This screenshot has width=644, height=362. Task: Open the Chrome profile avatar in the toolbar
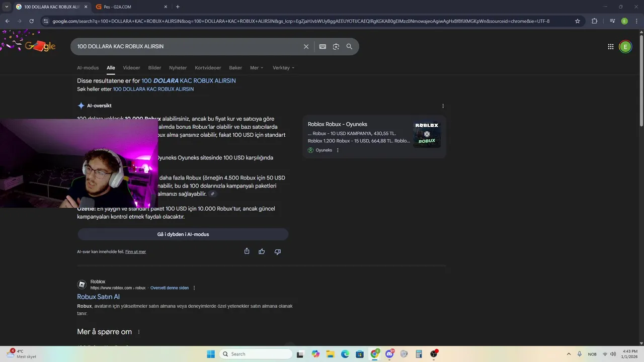[x=624, y=21]
